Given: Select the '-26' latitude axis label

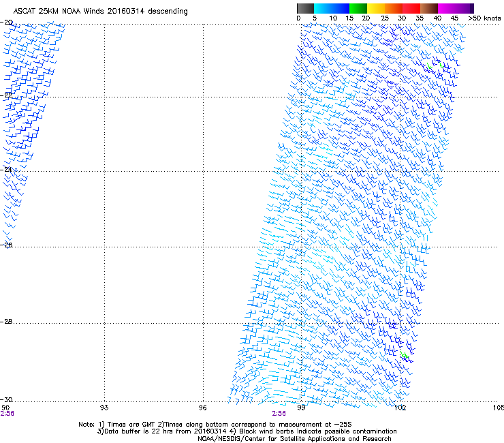Looking at the screenshot, I should (6, 245).
